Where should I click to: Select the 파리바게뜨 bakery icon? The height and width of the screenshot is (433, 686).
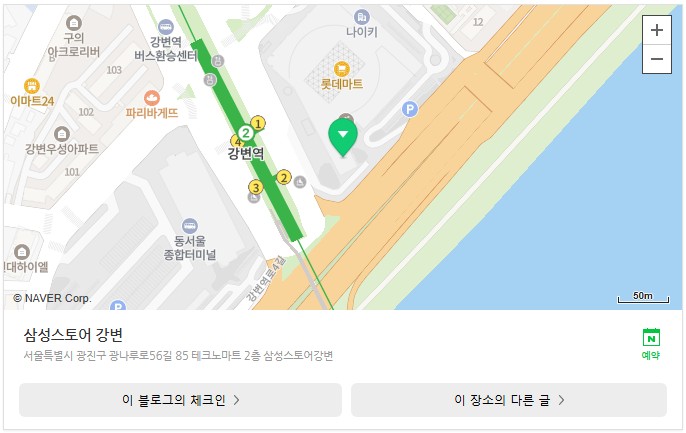tap(151, 98)
